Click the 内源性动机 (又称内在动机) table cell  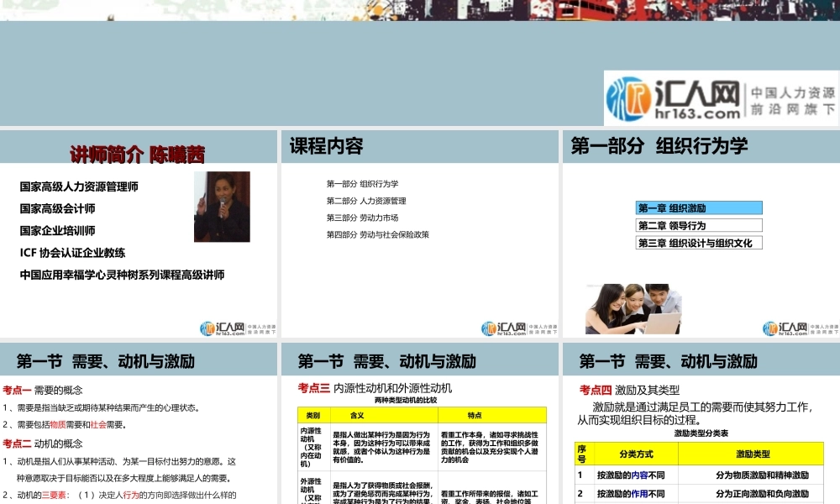(314, 447)
